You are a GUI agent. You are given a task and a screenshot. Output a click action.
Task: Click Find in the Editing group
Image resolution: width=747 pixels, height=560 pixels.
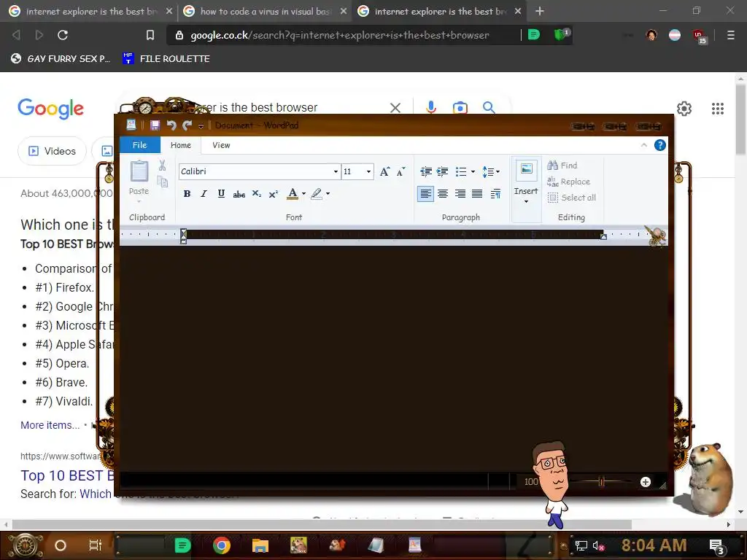click(562, 166)
